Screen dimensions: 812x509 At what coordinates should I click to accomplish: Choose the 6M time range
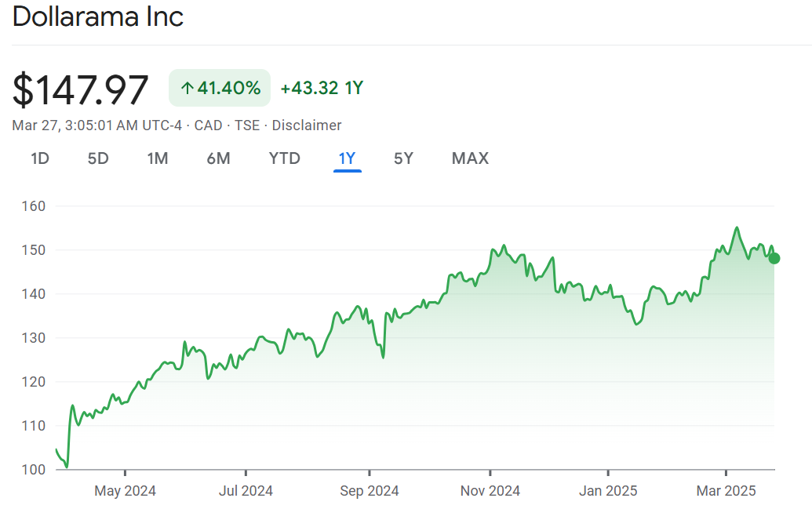tap(218, 158)
